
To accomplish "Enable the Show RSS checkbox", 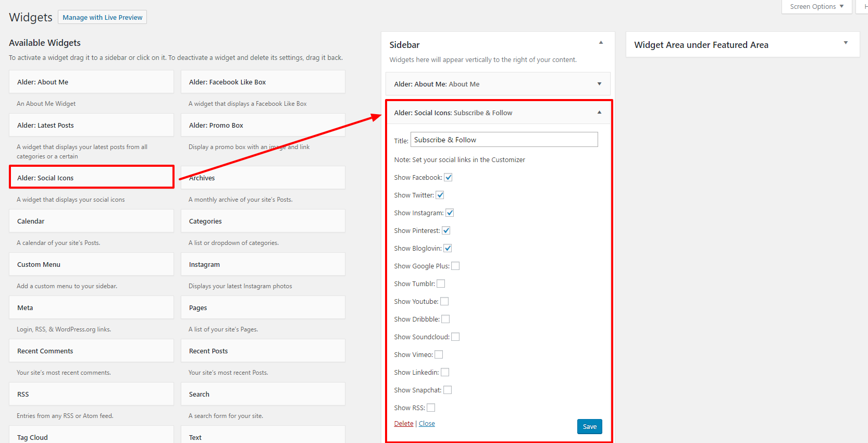I will pos(431,408).
